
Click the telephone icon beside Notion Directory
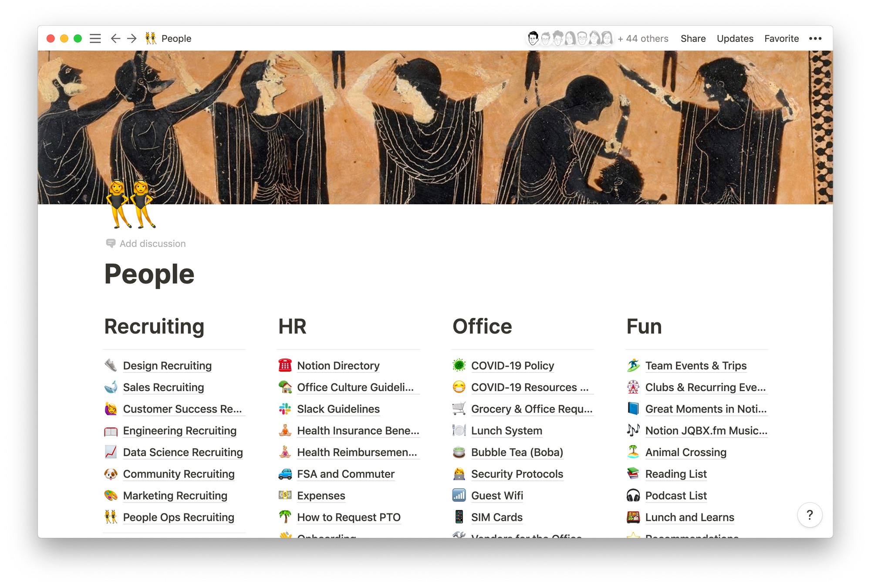[285, 365]
